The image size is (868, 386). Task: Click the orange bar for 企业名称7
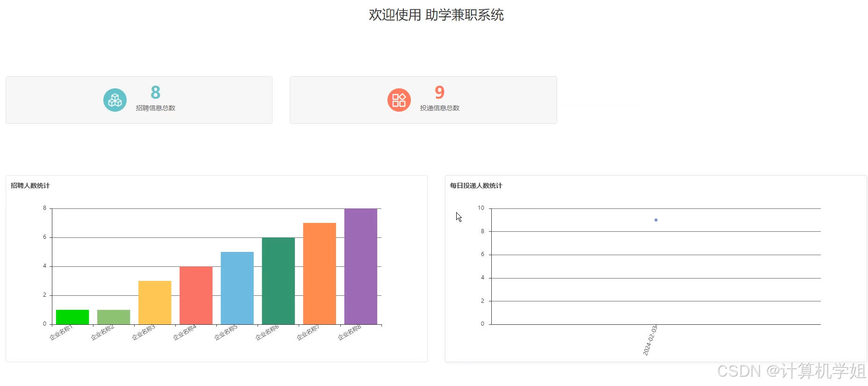pos(319,273)
